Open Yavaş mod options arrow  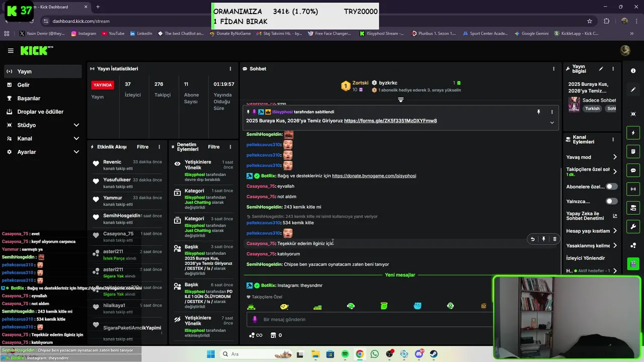pyautogui.click(x=615, y=157)
